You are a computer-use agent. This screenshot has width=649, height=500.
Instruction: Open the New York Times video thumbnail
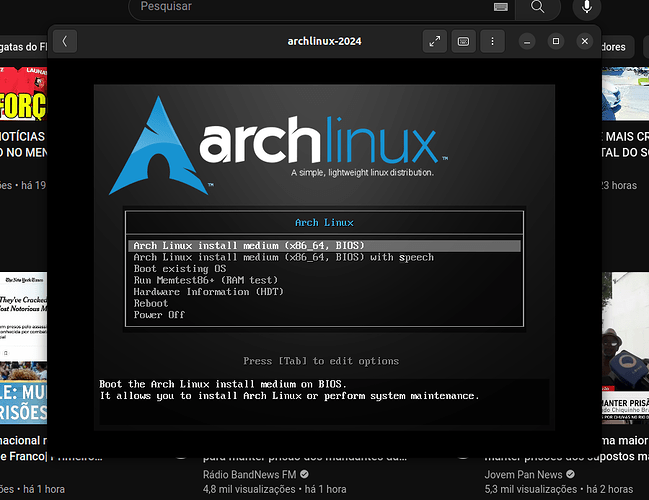(23, 348)
